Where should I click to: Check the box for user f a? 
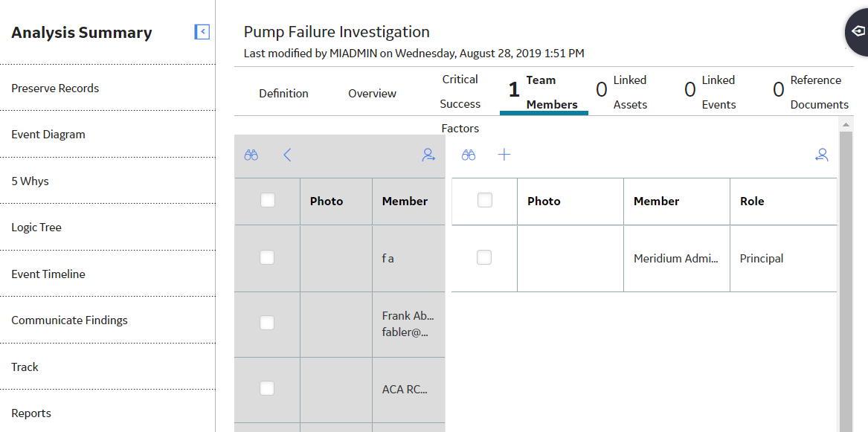267,257
